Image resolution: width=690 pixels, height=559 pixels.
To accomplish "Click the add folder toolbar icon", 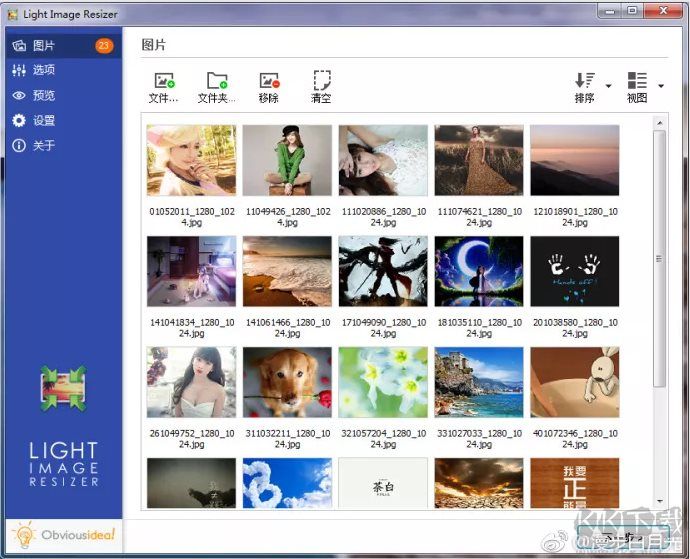I will point(217,82).
